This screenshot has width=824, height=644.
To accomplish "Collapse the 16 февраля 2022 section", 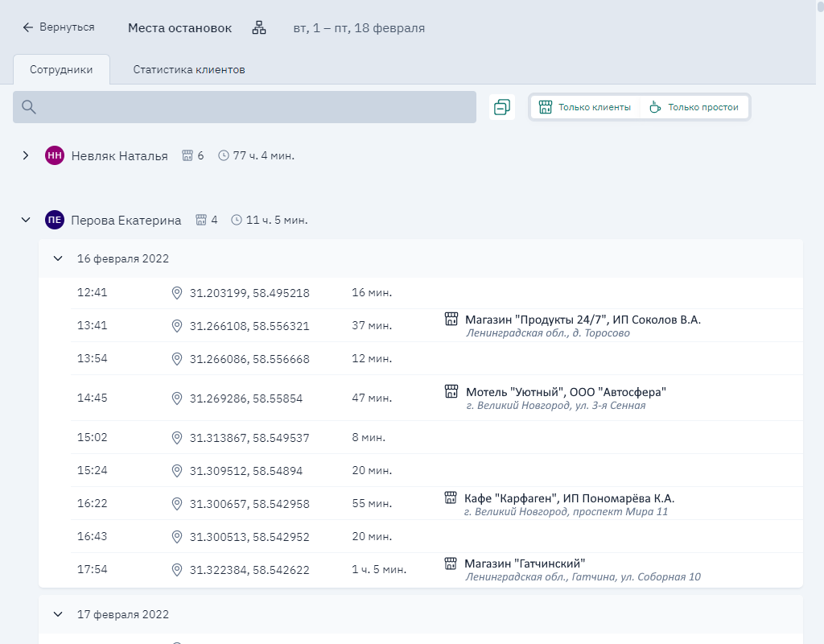I will [x=57, y=258].
